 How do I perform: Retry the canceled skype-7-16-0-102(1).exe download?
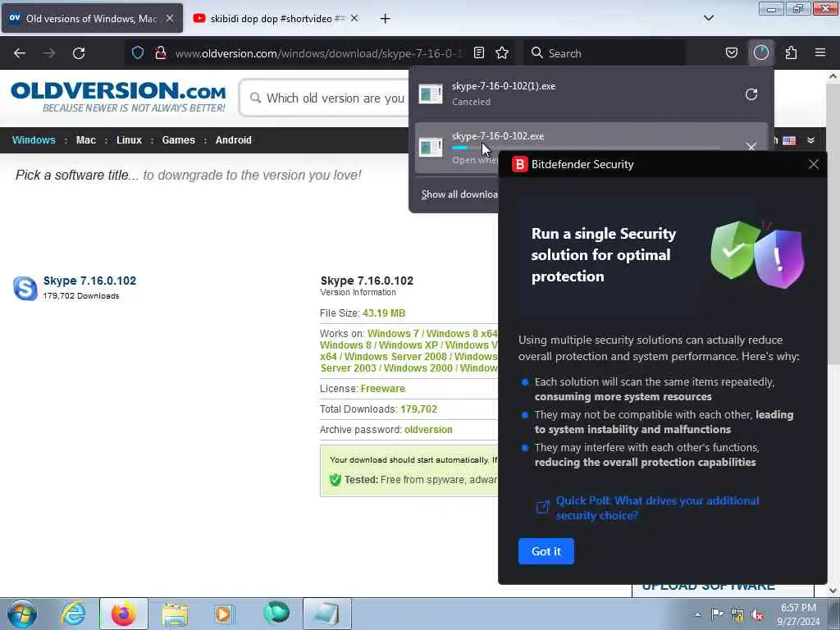(x=751, y=94)
